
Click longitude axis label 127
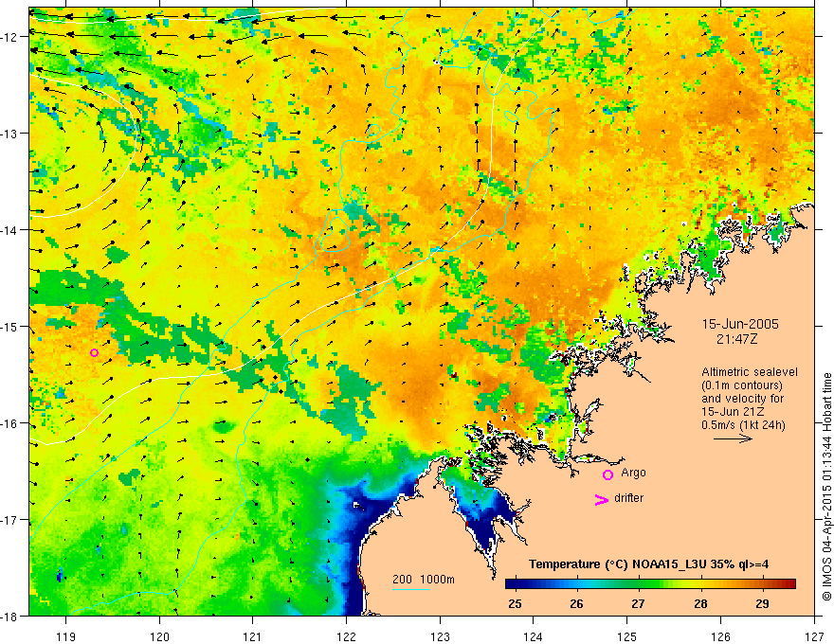tap(814, 636)
